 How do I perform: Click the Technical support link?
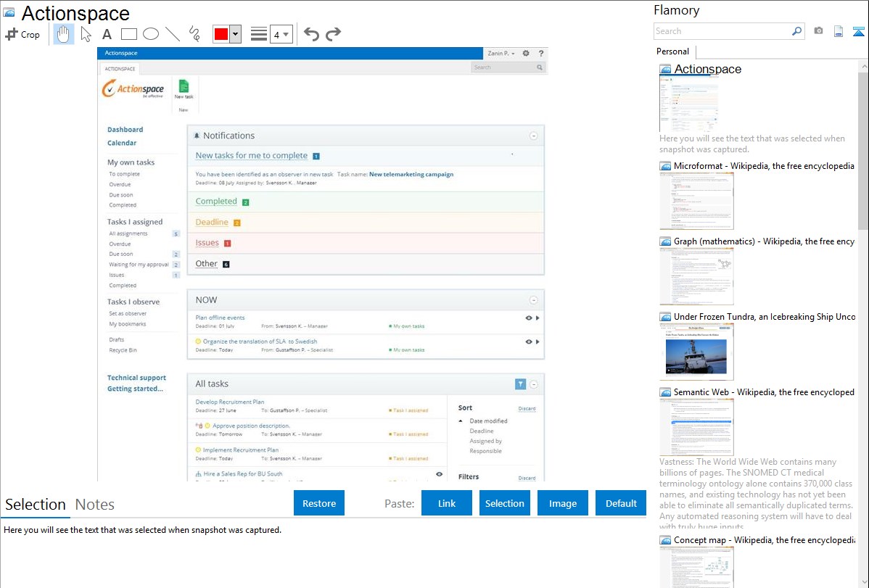(136, 378)
